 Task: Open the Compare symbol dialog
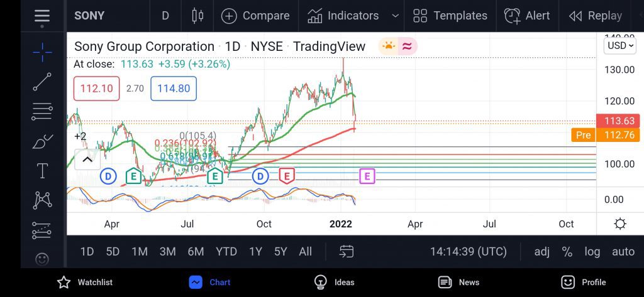click(x=255, y=16)
